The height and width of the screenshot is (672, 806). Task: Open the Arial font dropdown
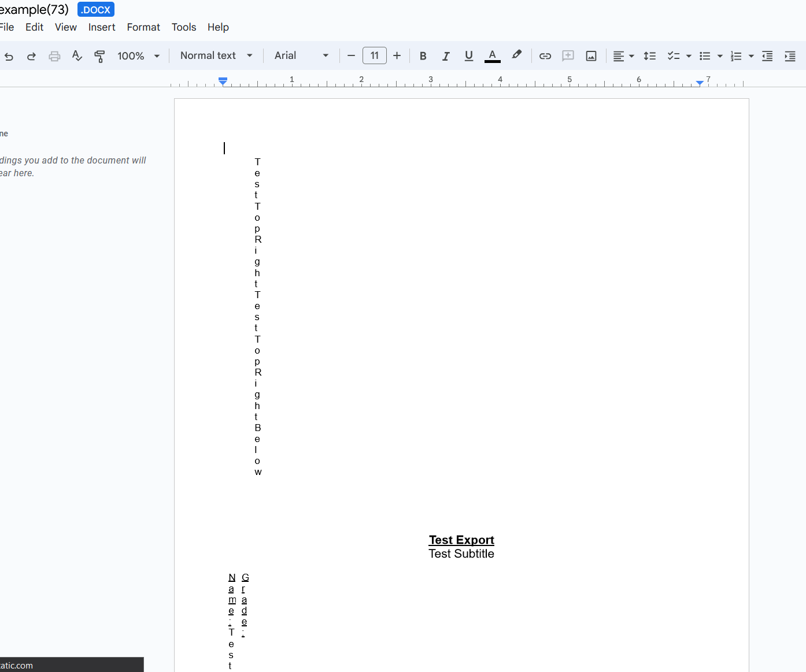tap(301, 55)
